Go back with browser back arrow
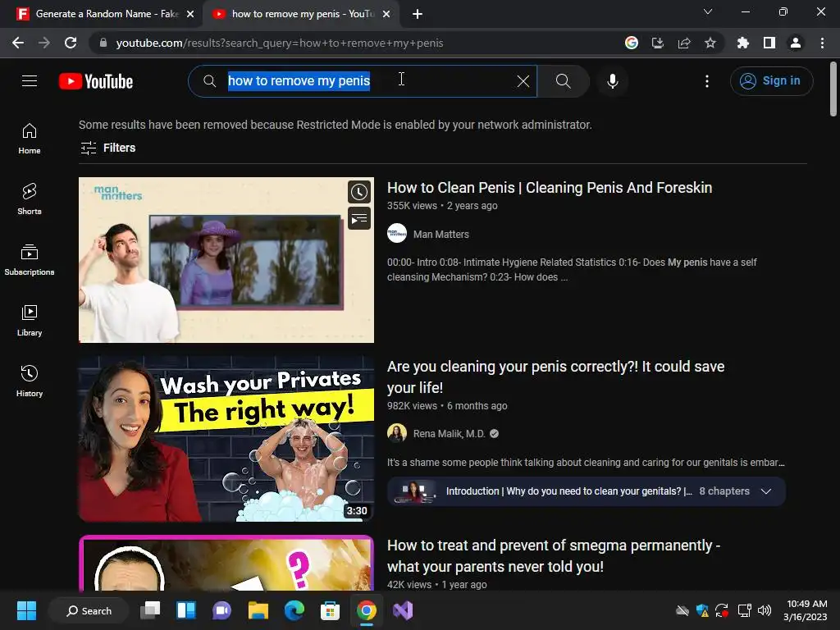 click(18, 43)
